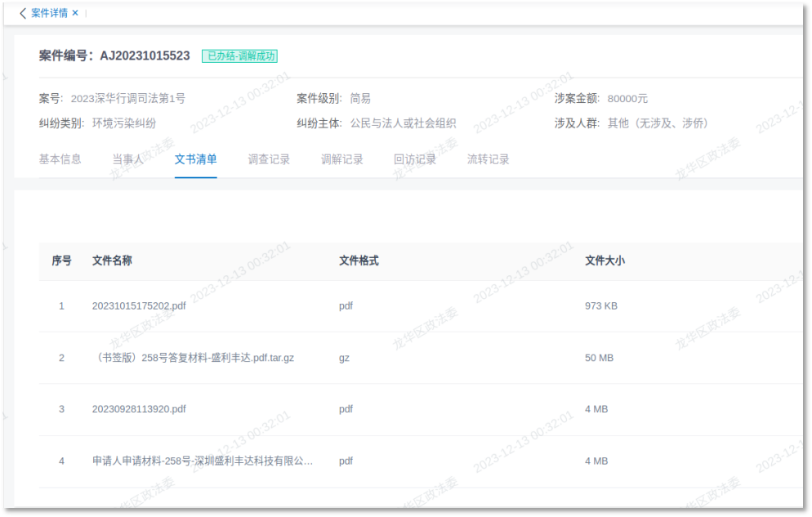
Task: Open file 20231015175202.pdf
Action: click(x=139, y=306)
